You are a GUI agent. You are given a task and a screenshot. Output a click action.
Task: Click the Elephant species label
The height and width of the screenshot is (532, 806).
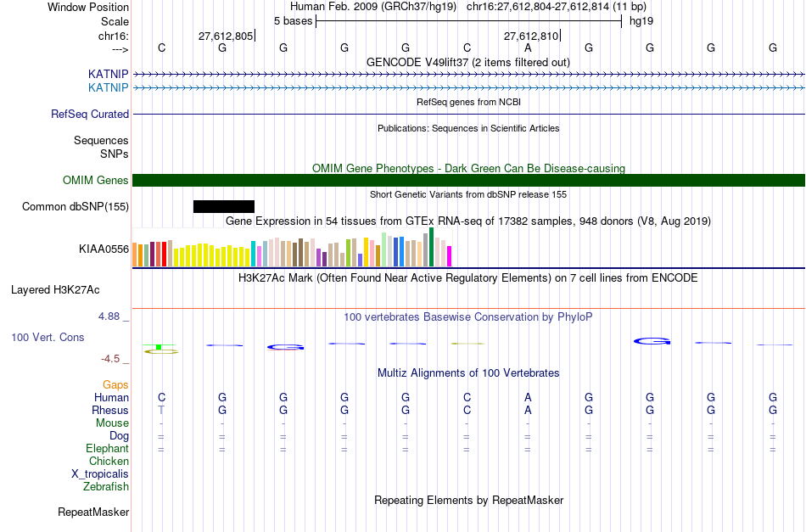(x=107, y=448)
